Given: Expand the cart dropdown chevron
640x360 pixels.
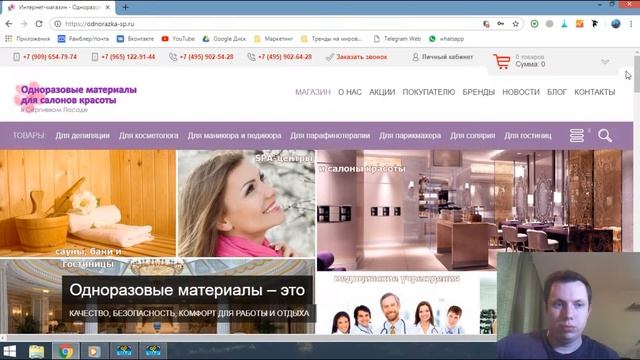Looking at the screenshot, I should tap(605, 62).
